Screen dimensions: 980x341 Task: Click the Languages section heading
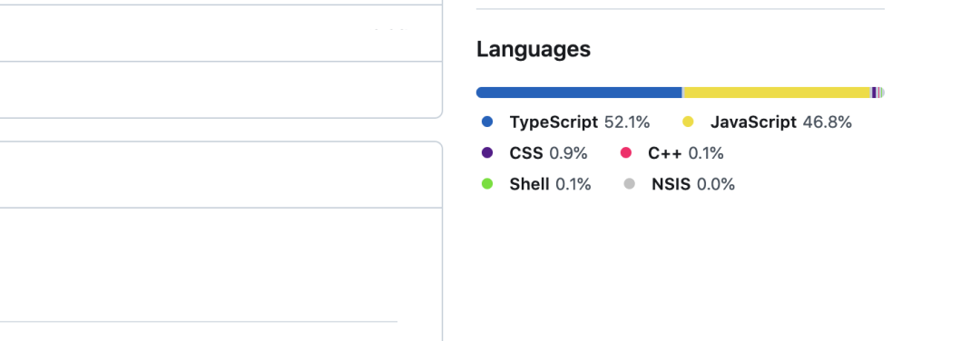point(534,49)
